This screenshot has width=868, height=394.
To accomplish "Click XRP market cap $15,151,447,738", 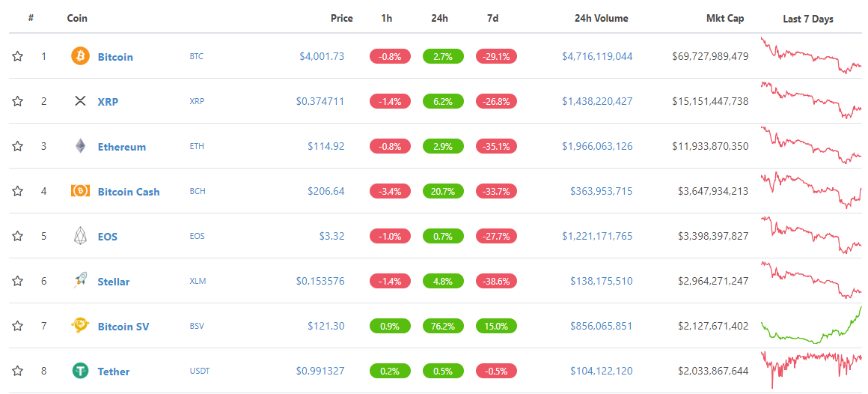I will [710, 101].
